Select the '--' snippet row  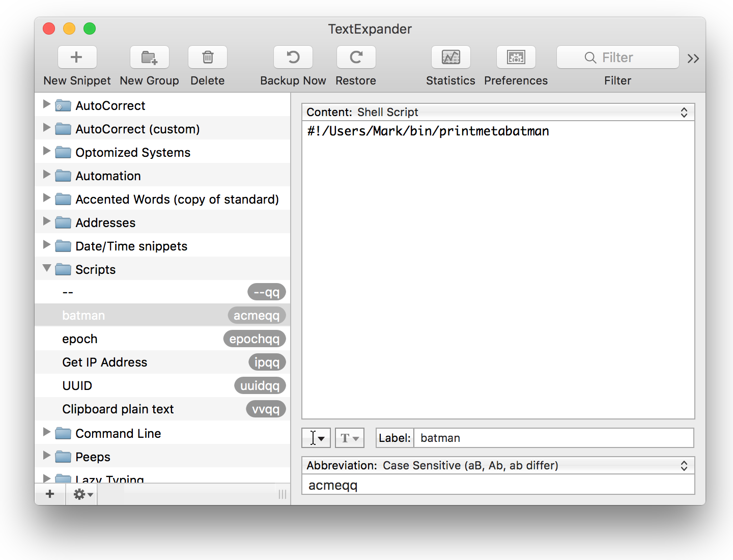pos(162,292)
